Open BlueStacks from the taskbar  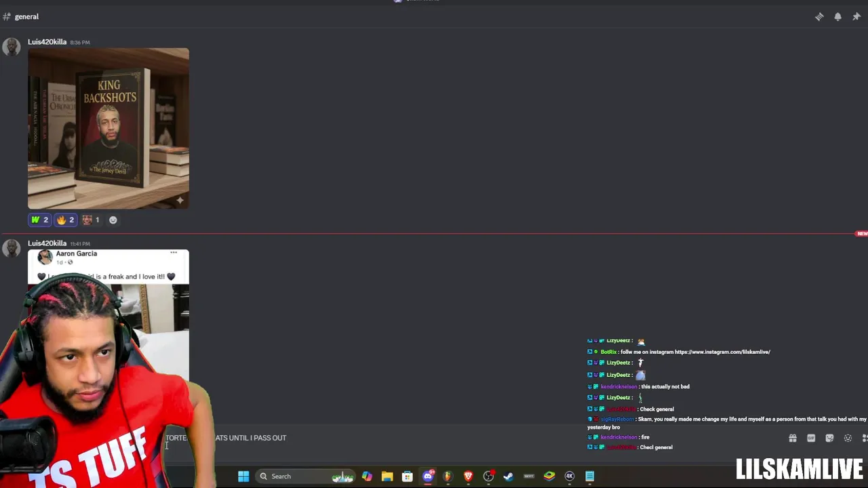pos(549,476)
